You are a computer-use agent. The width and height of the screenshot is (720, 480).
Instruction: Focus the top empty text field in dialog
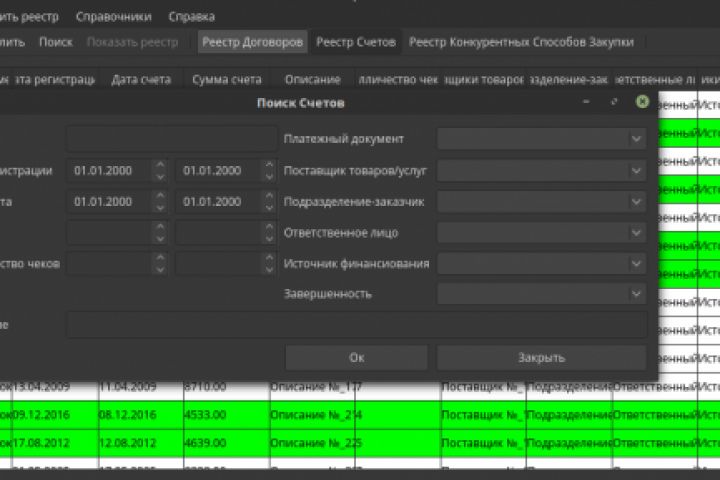pyautogui.click(x=172, y=139)
